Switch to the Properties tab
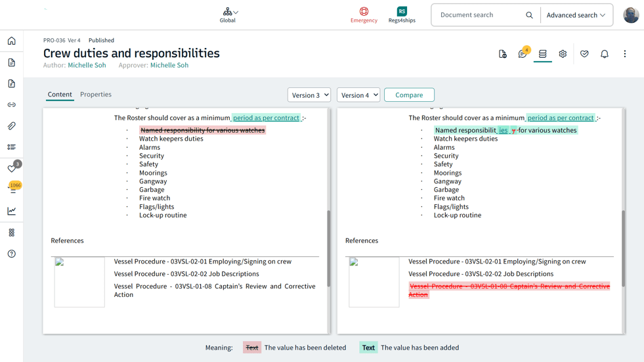Screen dimensions: 644x362 point(96,95)
